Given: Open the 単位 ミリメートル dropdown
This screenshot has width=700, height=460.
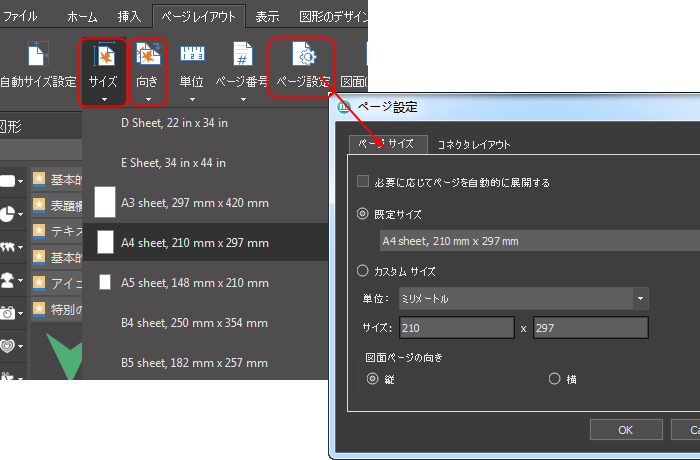Looking at the screenshot, I should pos(524,298).
